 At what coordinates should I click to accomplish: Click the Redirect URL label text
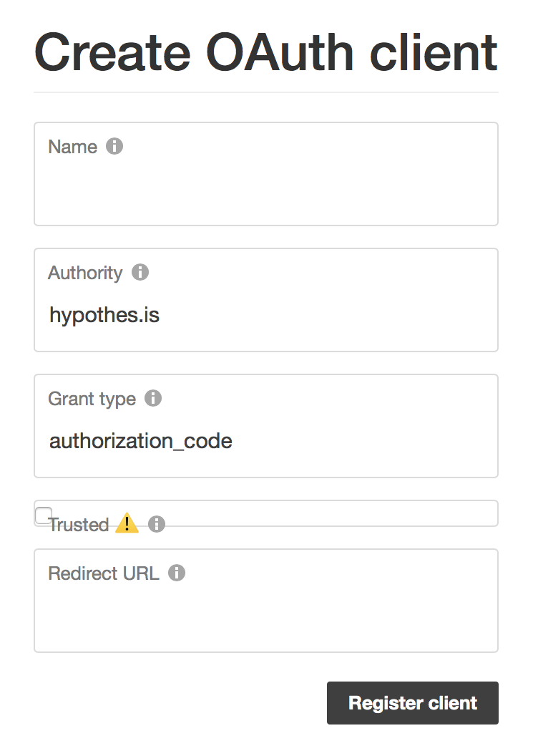click(104, 573)
